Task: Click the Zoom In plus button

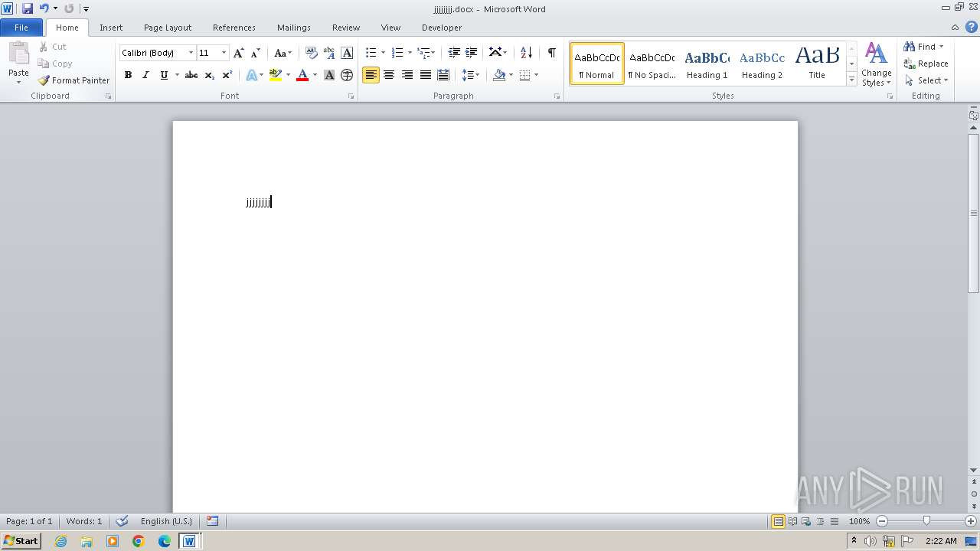Action: [x=971, y=521]
